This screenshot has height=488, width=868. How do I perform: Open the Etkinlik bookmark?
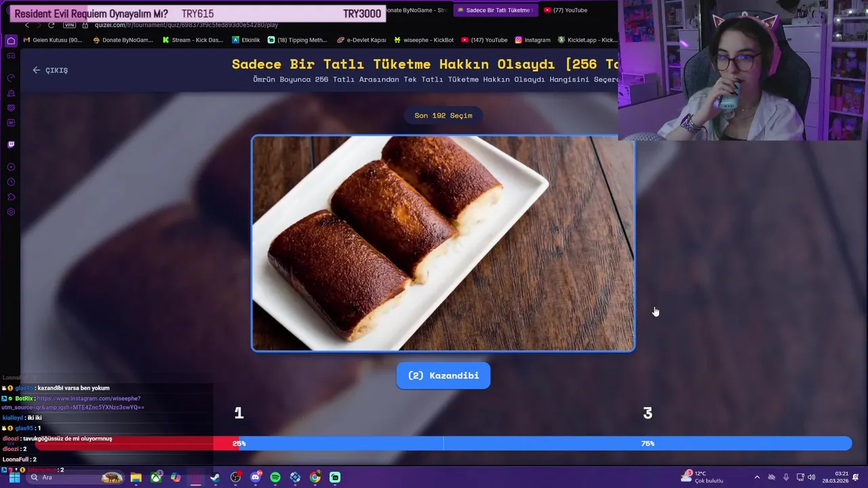[246, 40]
